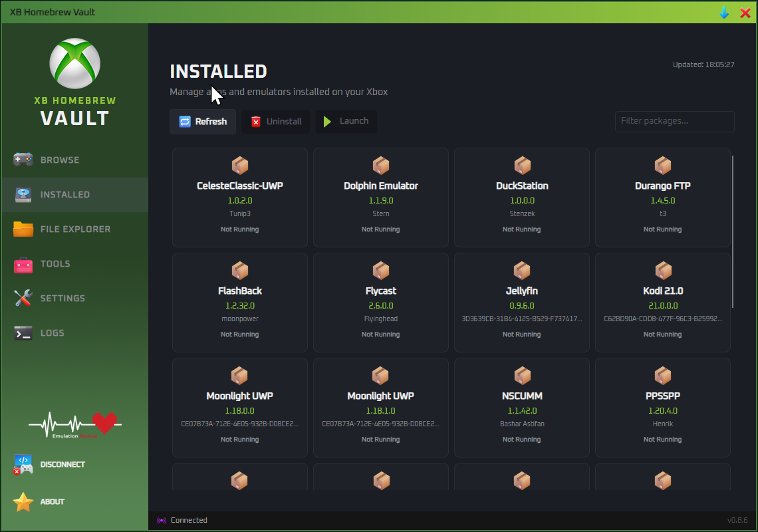Click the Disconnect controller icon
Image resolution: width=758 pixels, height=532 pixels.
(x=23, y=464)
